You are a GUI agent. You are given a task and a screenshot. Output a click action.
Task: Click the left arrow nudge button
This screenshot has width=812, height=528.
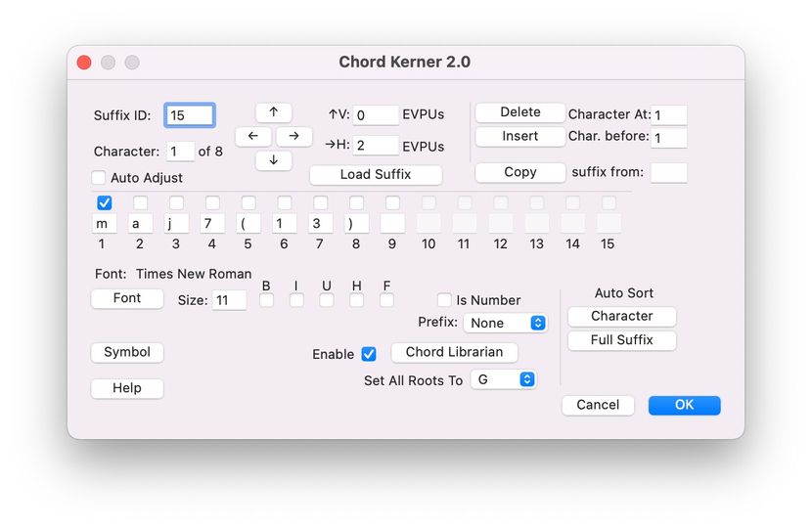click(253, 137)
